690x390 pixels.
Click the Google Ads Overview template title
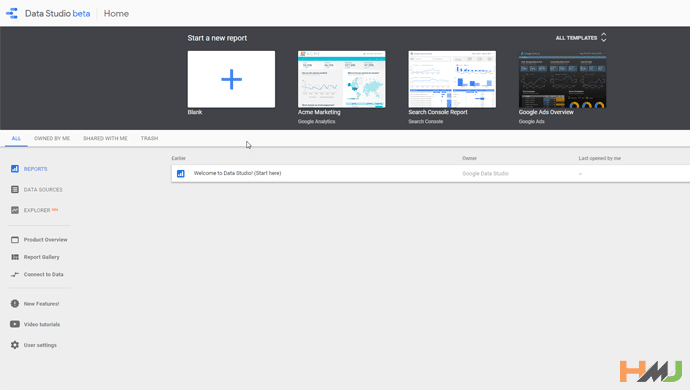546,112
